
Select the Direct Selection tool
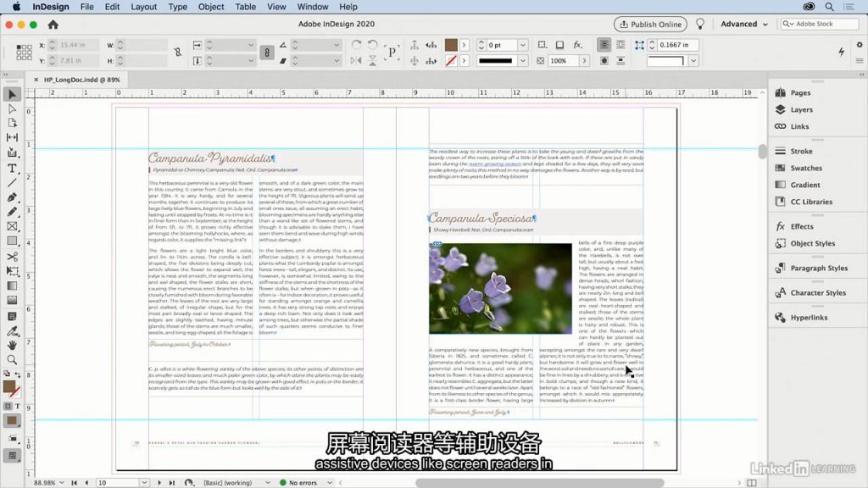12,109
